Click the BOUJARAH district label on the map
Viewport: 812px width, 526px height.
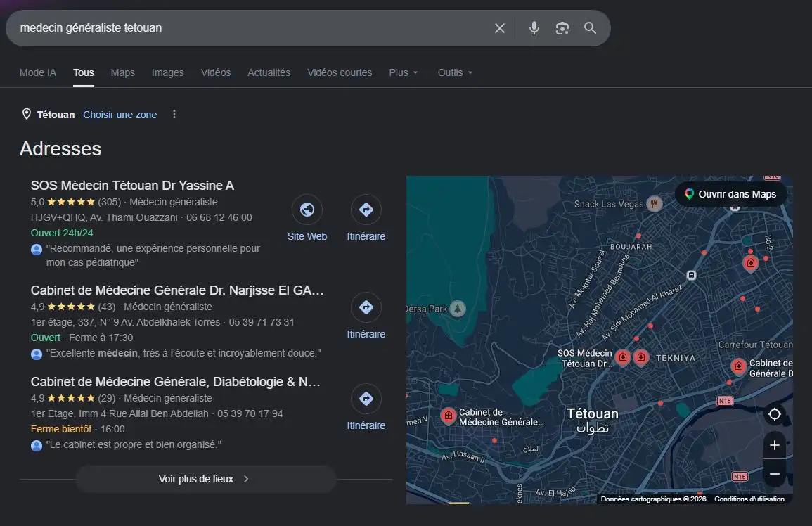tap(631, 247)
